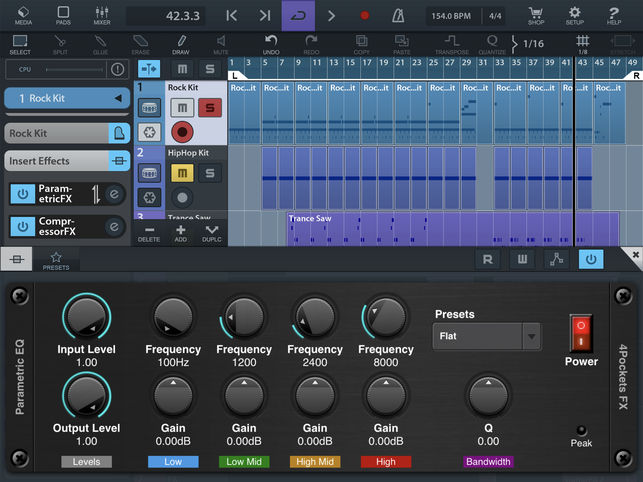Open the Flat presets dropdown

click(x=488, y=336)
